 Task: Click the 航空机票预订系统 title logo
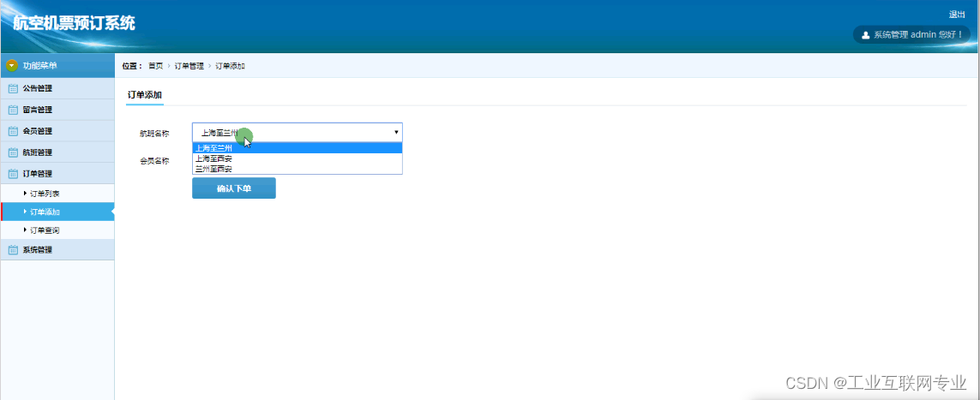74,24
